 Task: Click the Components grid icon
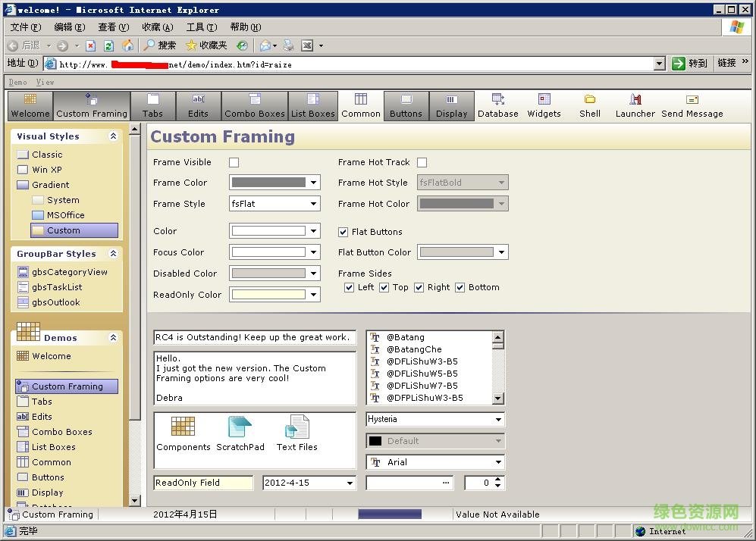click(x=183, y=432)
